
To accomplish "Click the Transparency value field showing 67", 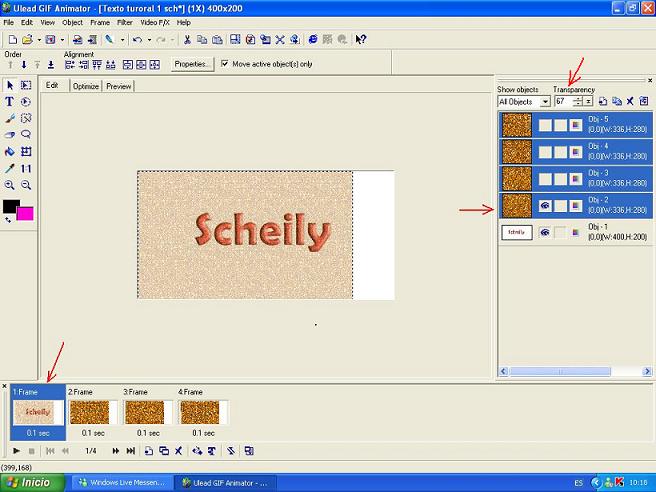I will point(564,101).
